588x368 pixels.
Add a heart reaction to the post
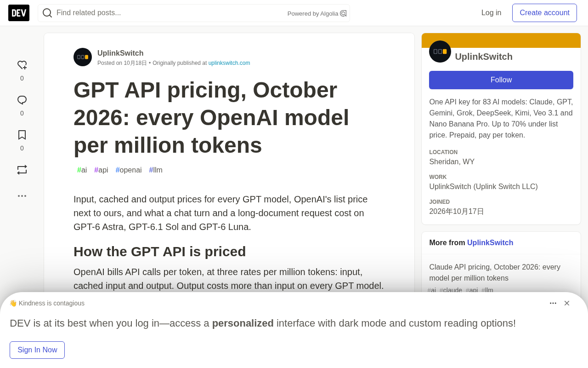pyautogui.click(x=22, y=65)
